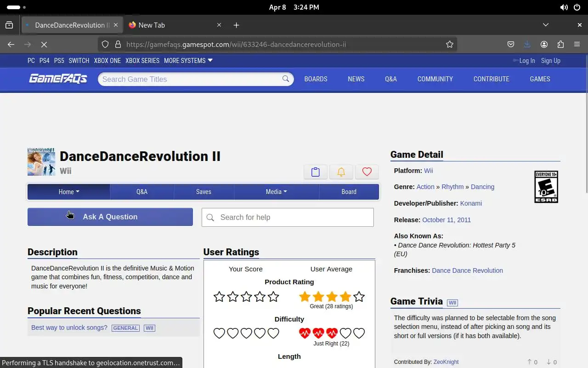This screenshot has height=368, width=588.
Task: Close the New Tab tab
Action: [x=219, y=25]
